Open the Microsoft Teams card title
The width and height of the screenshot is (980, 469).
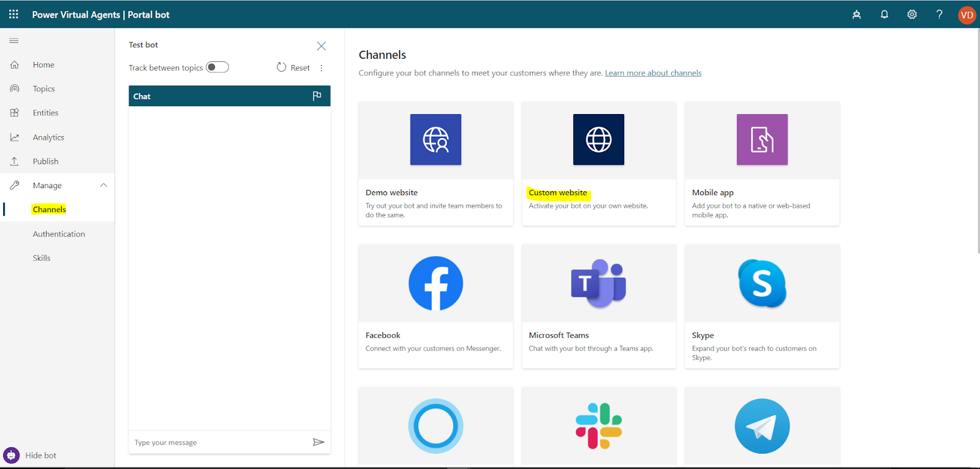(x=559, y=335)
